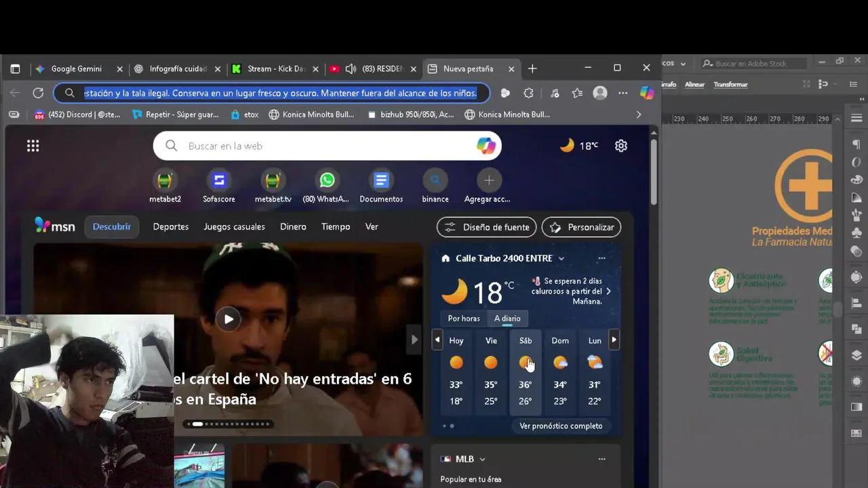The image size is (868, 488).
Task: Open Illustrator Color palette panel icon
Action: click(856, 180)
